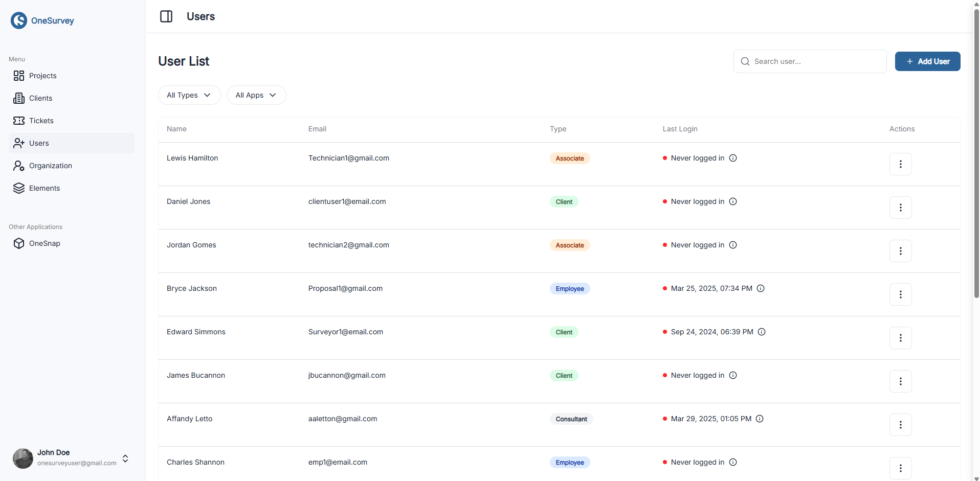Click the Add User button
980x481 pixels.
pos(927,61)
